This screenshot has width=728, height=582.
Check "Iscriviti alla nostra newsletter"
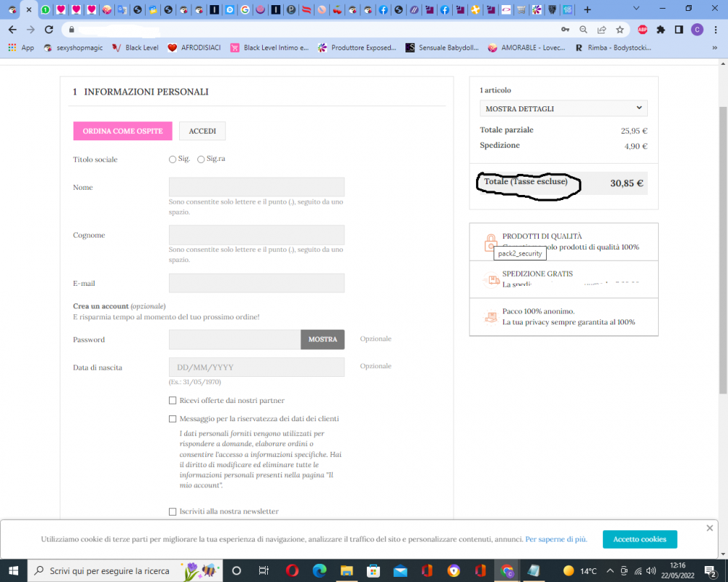click(x=173, y=511)
